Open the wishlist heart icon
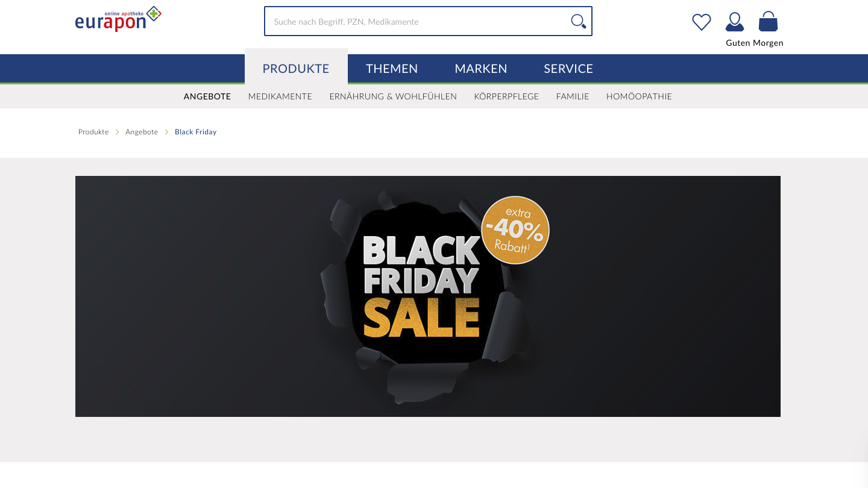Screen dimensions: 868x488 click(702, 22)
